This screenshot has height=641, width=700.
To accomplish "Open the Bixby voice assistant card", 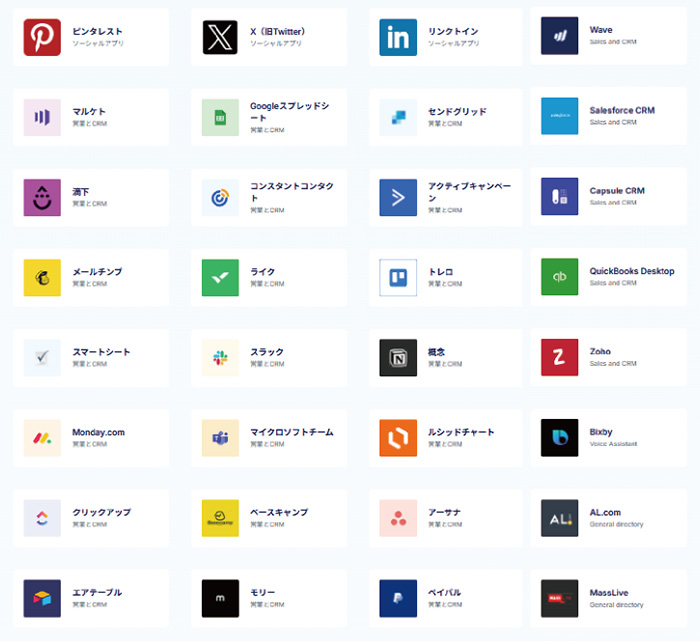I will pos(610,437).
